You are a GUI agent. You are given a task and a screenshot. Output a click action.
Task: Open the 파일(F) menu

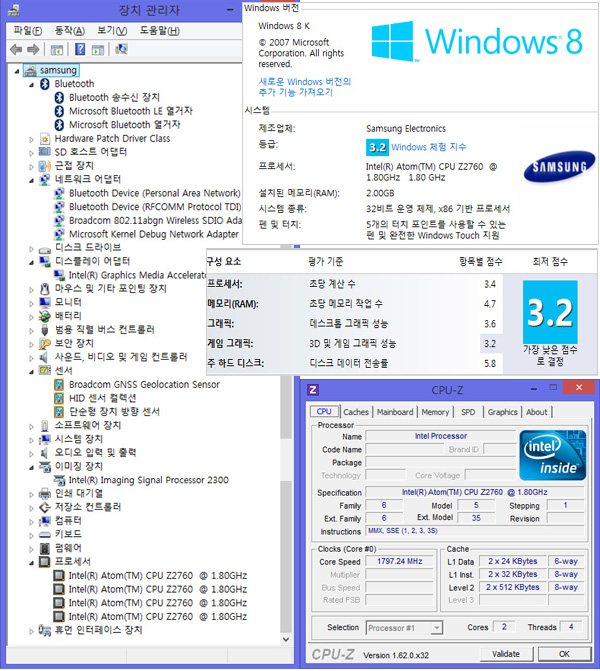pos(28,31)
